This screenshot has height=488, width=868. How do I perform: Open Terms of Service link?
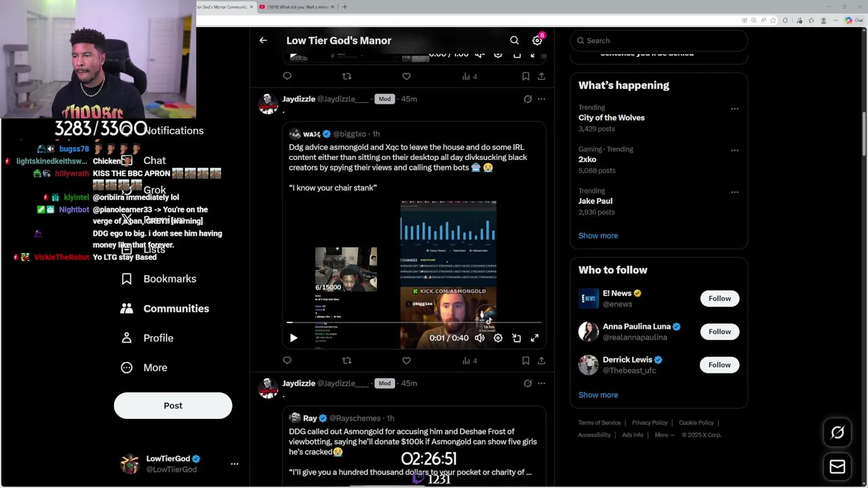pyautogui.click(x=599, y=423)
